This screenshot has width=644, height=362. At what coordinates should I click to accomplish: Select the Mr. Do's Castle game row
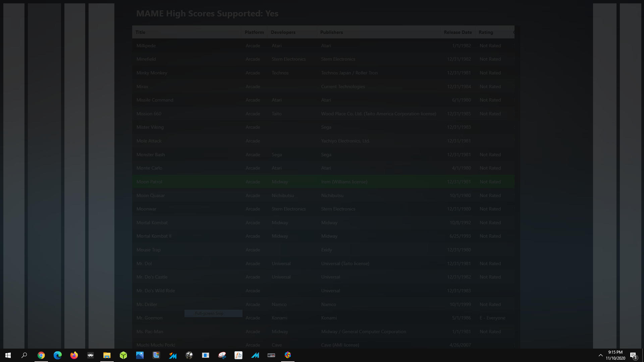(323, 277)
